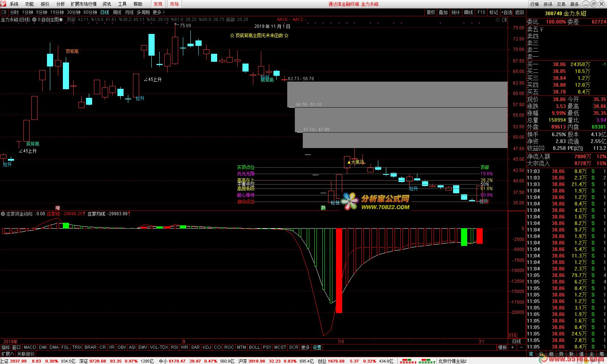Click the diamond icon above chart
The height and width of the screenshot is (364, 607).
tap(497, 20)
